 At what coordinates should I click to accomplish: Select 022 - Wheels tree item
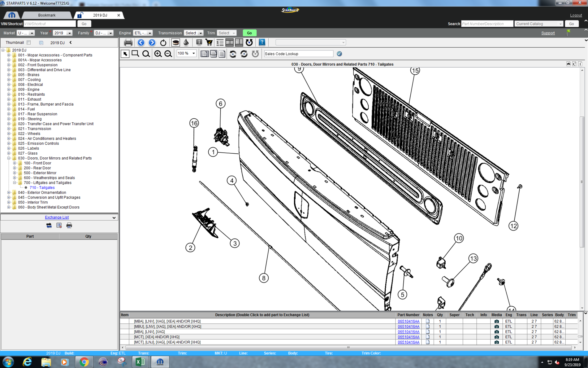point(29,134)
